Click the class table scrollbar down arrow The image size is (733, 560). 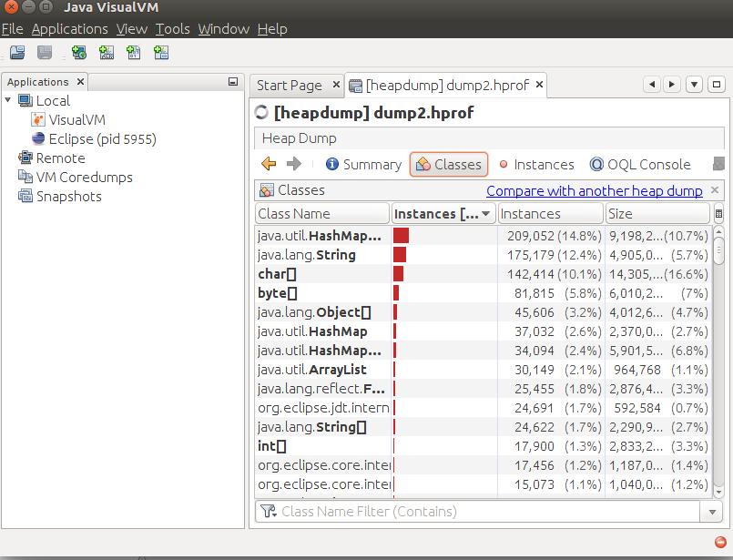point(719,492)
